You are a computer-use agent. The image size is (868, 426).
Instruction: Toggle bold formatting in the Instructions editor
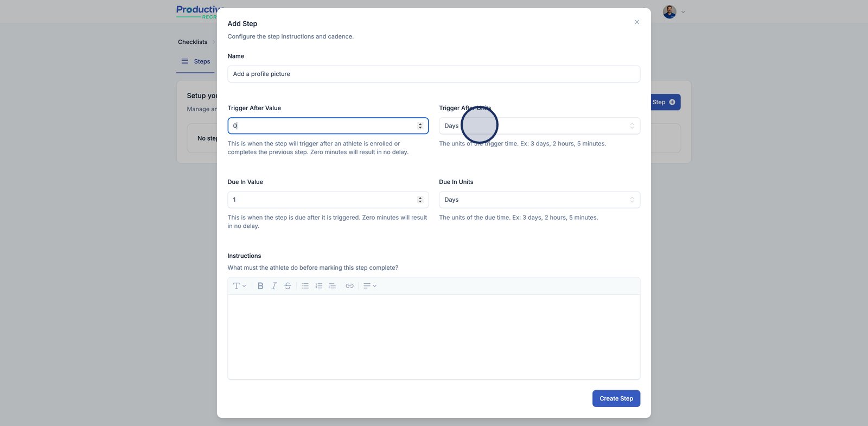tap(260, 286)
